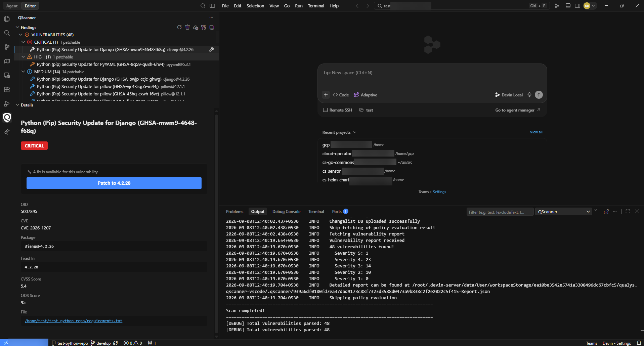Open the File menu
Viewport: 644px width, 346px height.
tap(225, 6)
